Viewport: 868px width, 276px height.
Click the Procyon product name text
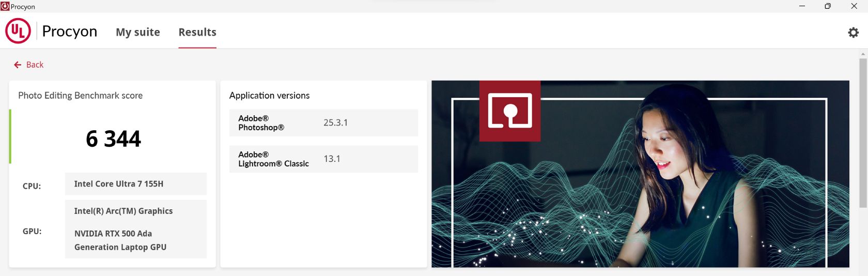pos(69,31)
